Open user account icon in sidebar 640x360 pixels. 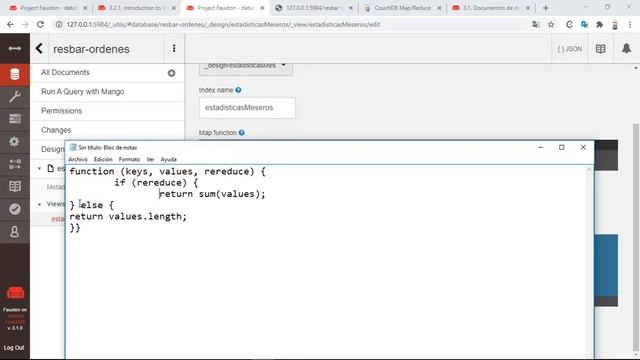point(15,232)
